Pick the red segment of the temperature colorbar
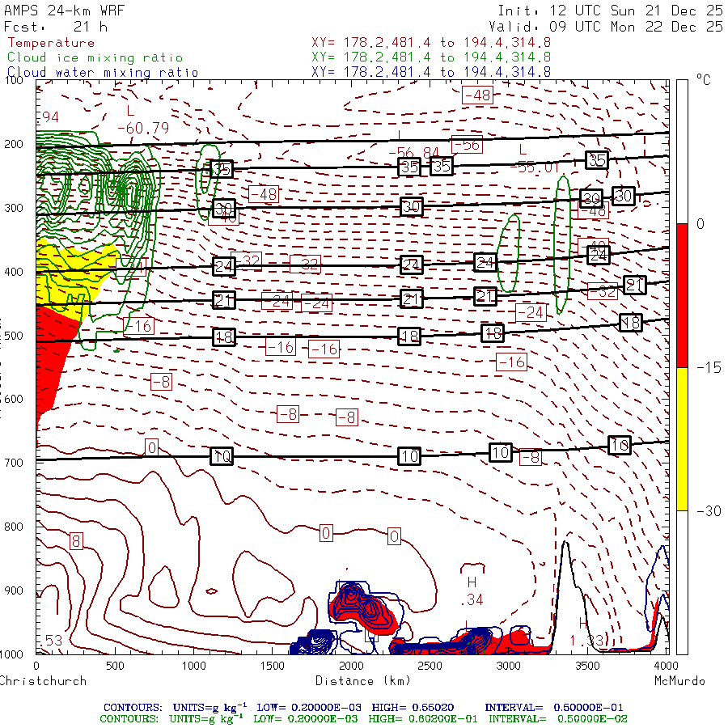Screen dimensions: 728x728 [x=682, y=295]
